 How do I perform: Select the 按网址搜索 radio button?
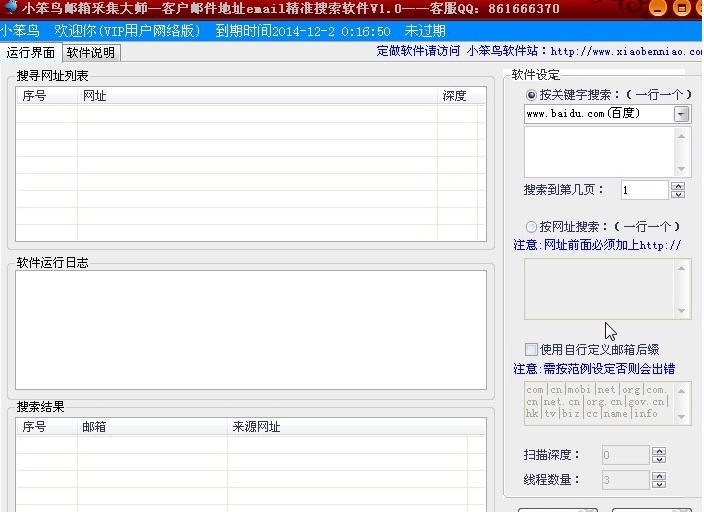click(531, 226)
